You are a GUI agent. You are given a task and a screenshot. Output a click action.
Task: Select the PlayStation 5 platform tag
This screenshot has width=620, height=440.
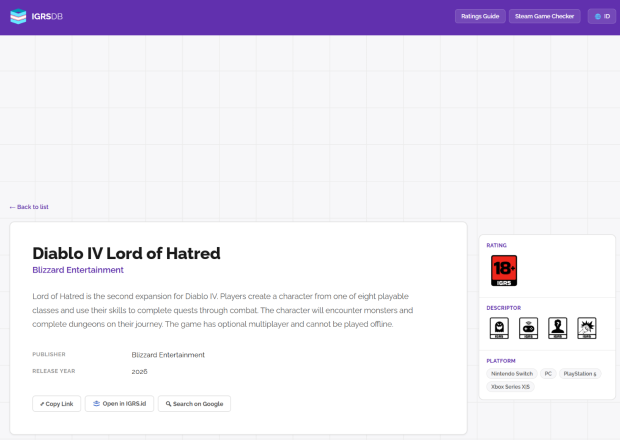pos(580,374)
